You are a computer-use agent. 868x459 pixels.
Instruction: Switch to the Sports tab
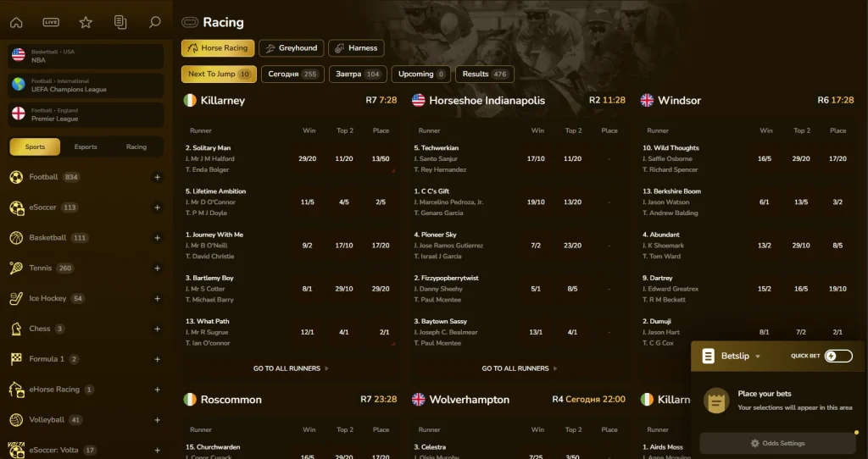(35, 147)
